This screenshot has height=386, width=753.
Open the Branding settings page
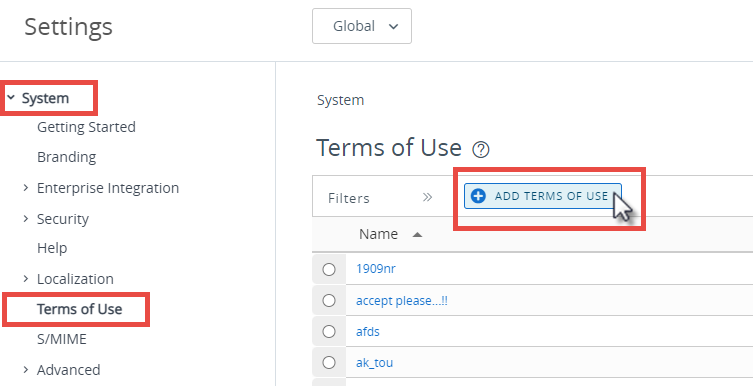click(x=67, y=157)
